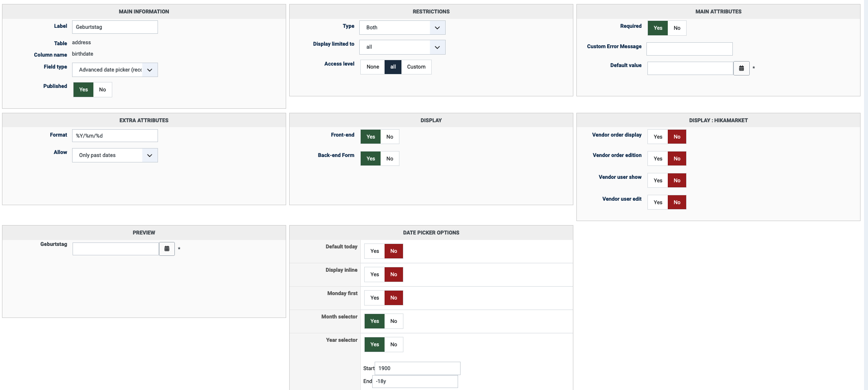Expand the Display limited to dropdown
Image resolution: width=868 pixels, height=390 pixels.
click(x=402, y=47)
